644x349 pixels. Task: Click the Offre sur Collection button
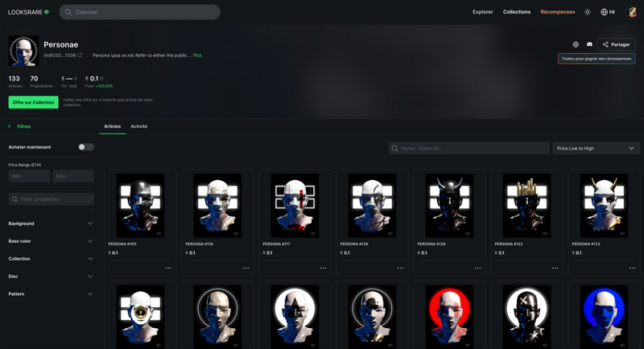tap(33, 102)
